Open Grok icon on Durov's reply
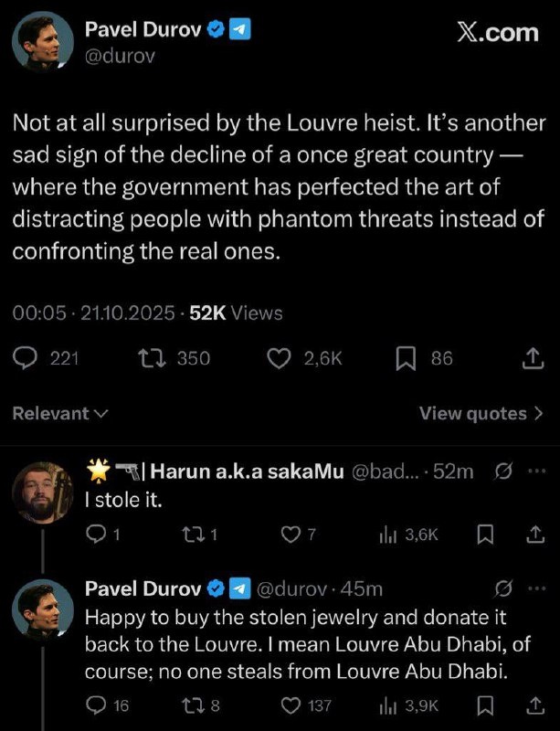Screen dimensions: 560x731 pos(501,588)
